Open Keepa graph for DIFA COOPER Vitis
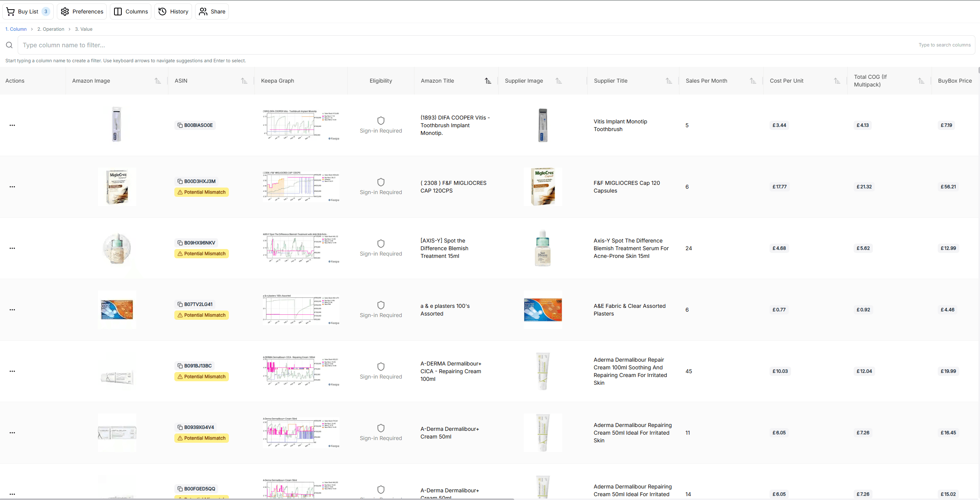This screenshot has height=500, width=980. (x=301, y=125)
